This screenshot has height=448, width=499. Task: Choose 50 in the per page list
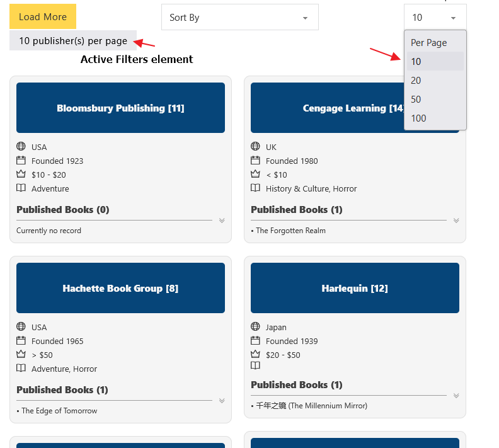[x=416, y=99]
